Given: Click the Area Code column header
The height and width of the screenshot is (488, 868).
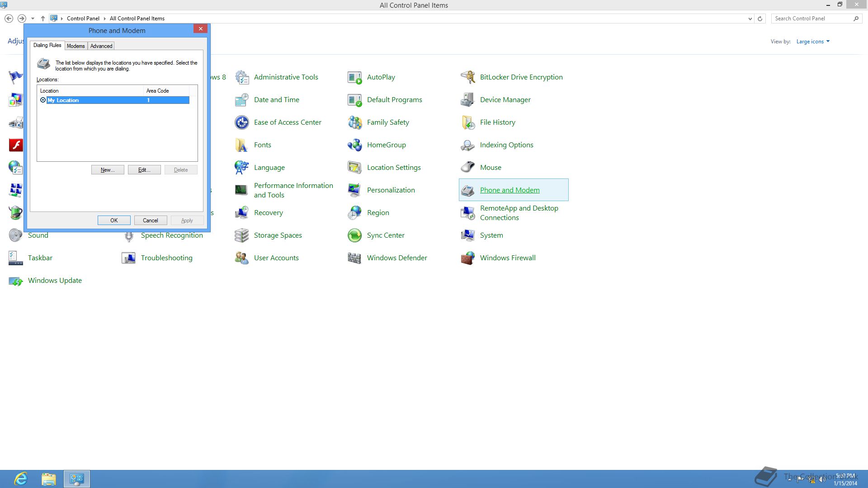Looking at the screenshot, I should pos(166,91).
